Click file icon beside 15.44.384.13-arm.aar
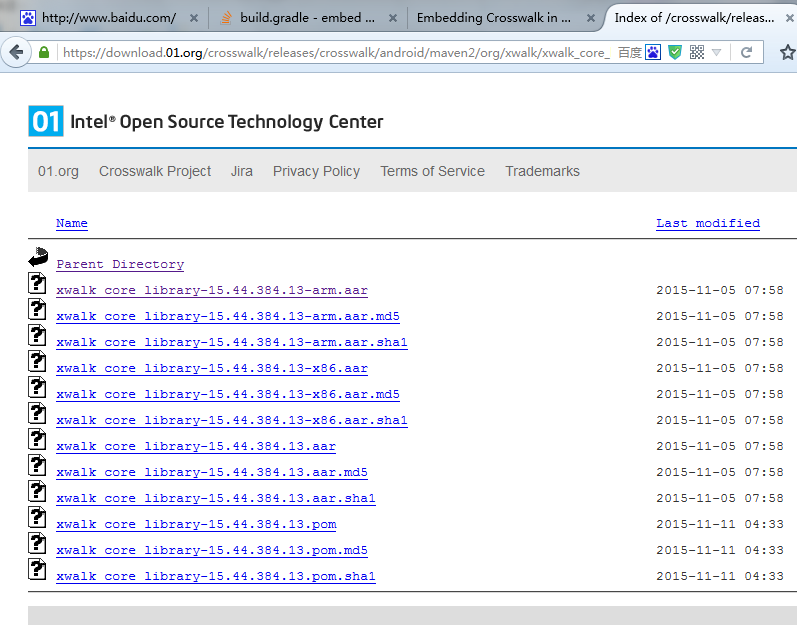 (x=37, y=283)
